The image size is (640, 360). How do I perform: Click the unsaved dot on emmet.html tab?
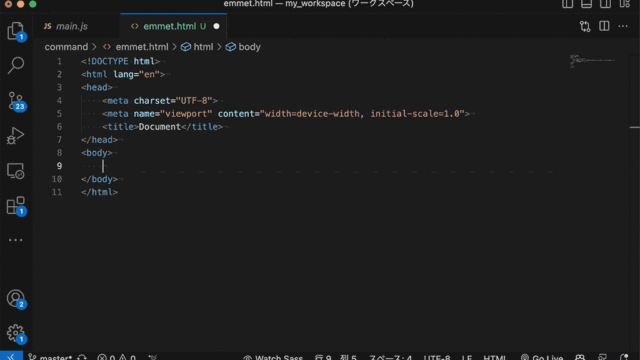[x=216, y=27]
